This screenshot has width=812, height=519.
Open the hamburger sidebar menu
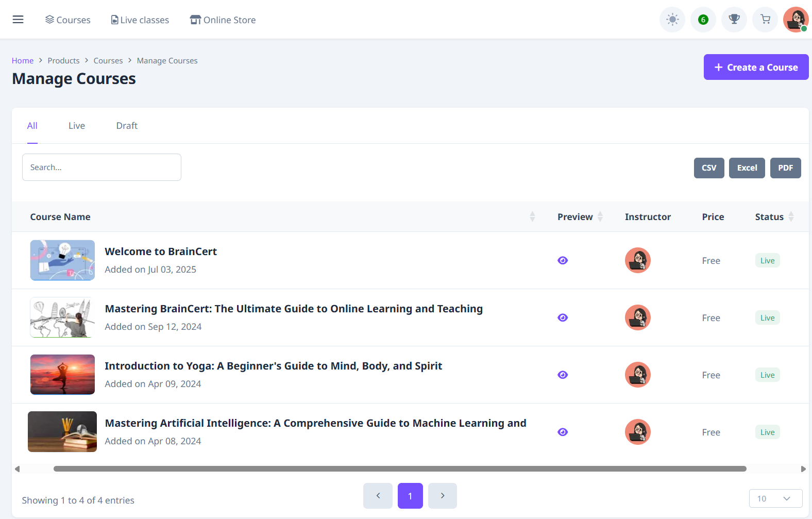coord(18,20)
